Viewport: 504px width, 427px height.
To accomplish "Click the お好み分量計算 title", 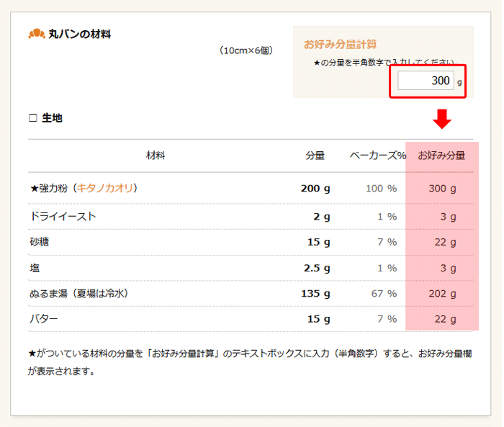I will point(340,45).
